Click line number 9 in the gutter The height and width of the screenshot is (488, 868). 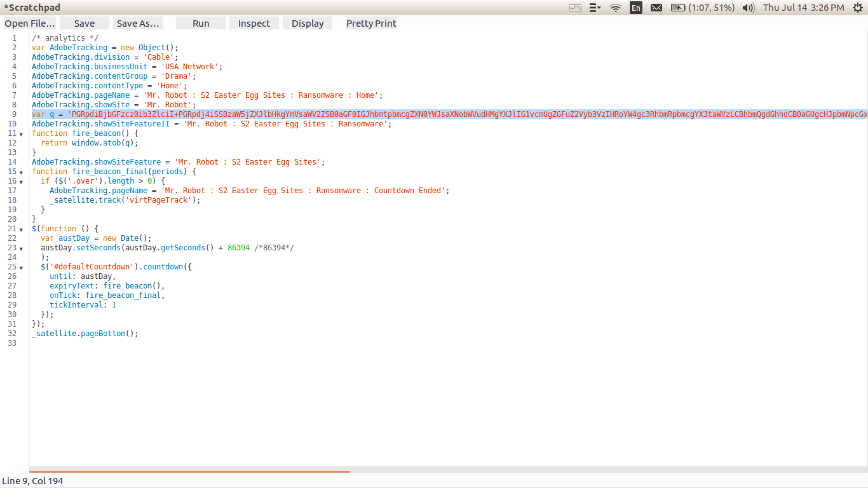[x=14, y=114]
